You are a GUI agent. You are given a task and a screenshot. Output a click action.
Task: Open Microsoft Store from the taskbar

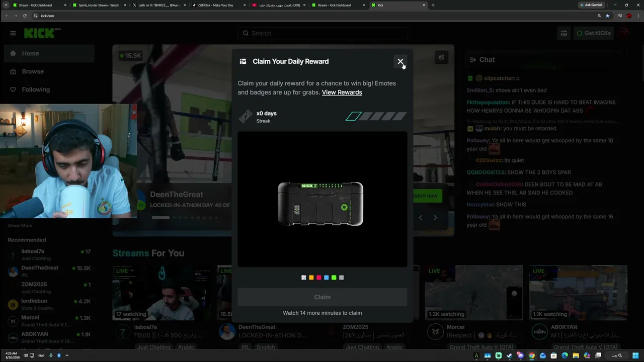coord(553,355)
